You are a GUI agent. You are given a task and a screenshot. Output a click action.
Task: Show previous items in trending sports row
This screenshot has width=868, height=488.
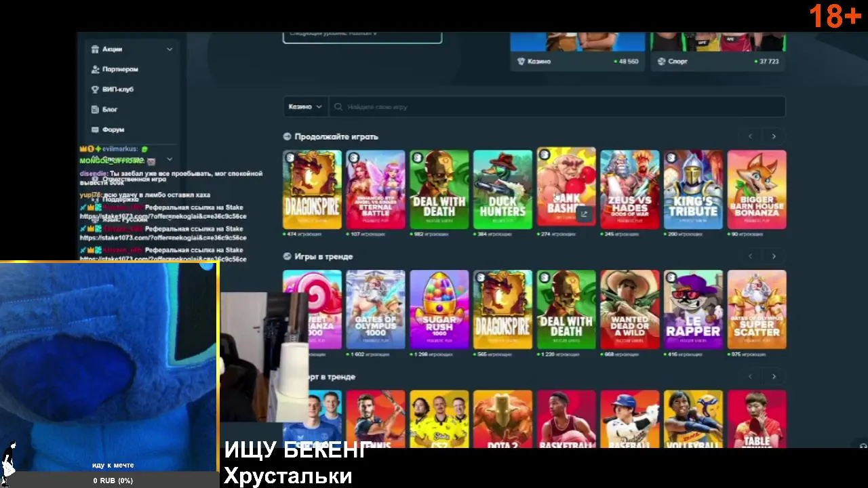(x=750, y=376)
